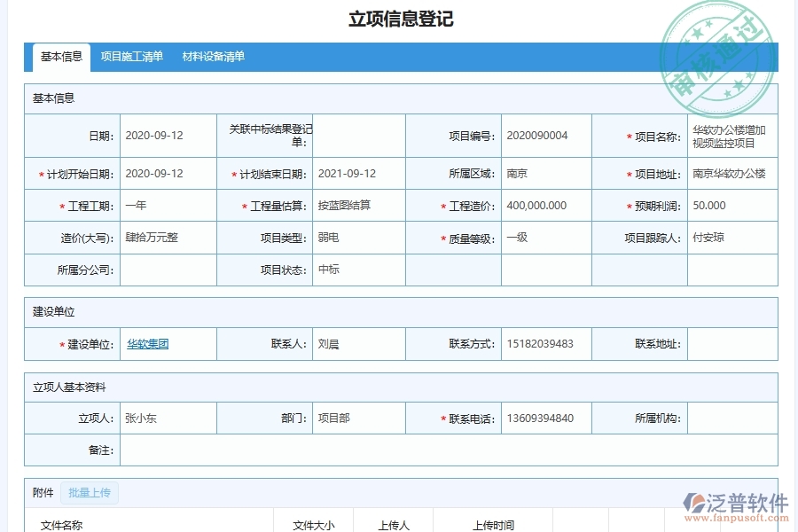The width and height of the screenshot is (798, 532).
Task: Switch to the 项目施工清单 tab
Action: click(131, 57)
